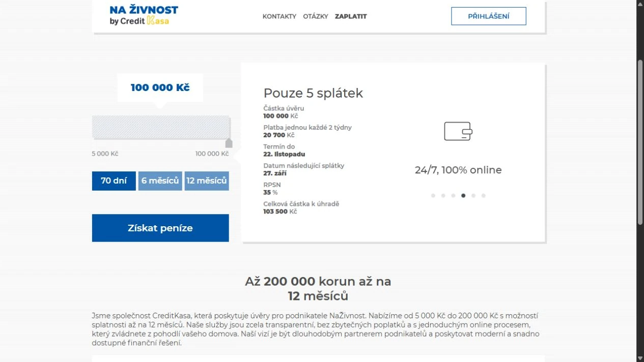The image size is (644, 362).
Task: Click the hatched loan amount slider track
Action: pyautogui.click(x=161, y=127)
